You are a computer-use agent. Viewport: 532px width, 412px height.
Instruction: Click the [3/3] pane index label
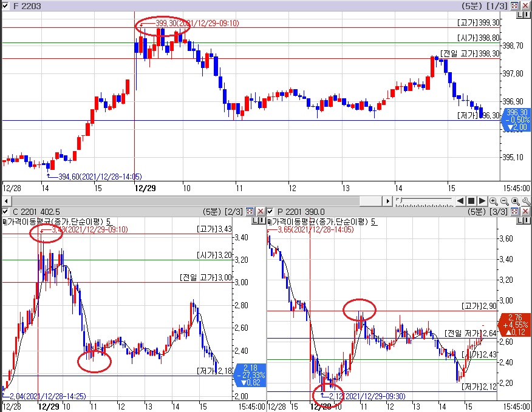(499, 212)
